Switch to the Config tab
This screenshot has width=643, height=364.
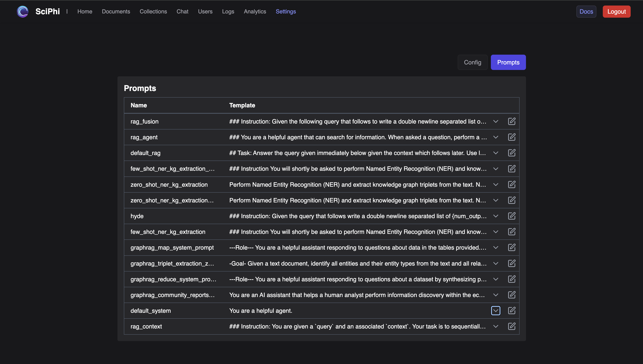(472, 62)
